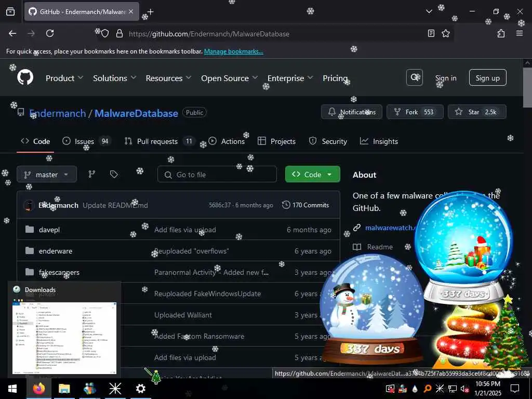This screenshot has height=399, width=532.
Task: Open the Endermanch owner link
Action: click(x=57, y=113)
